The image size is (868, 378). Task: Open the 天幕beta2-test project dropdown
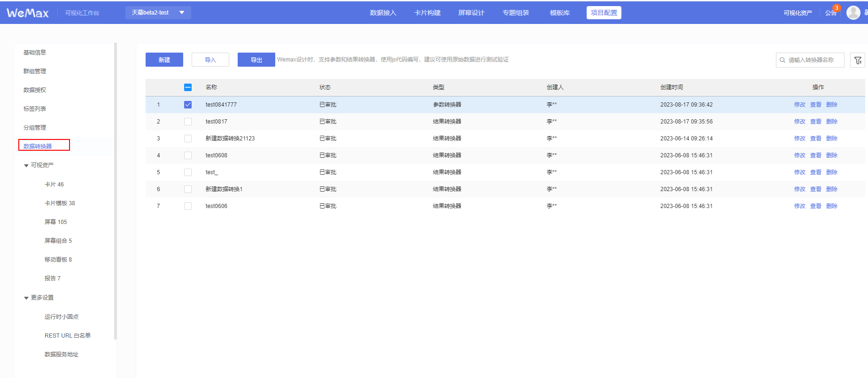158,13
